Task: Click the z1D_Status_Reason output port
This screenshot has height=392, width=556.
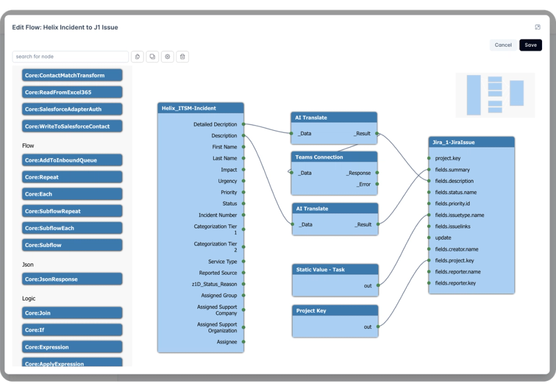Action: tap(244, 284)
